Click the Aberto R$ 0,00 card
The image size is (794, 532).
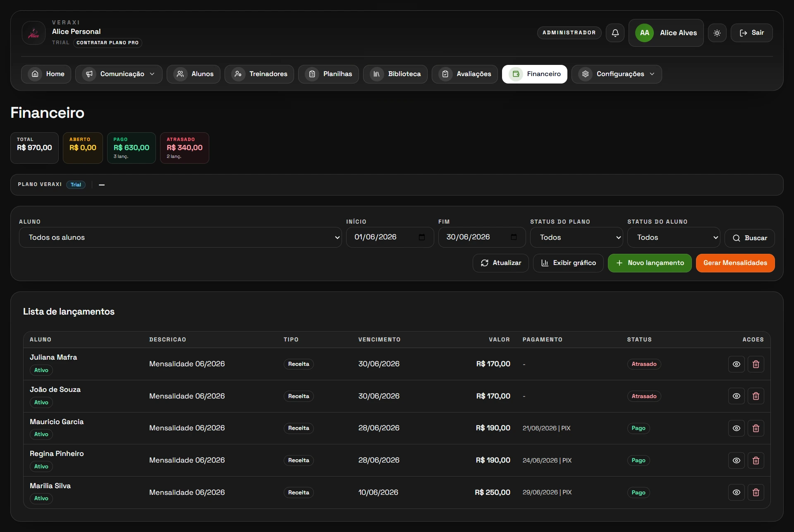tap(83, 148)
